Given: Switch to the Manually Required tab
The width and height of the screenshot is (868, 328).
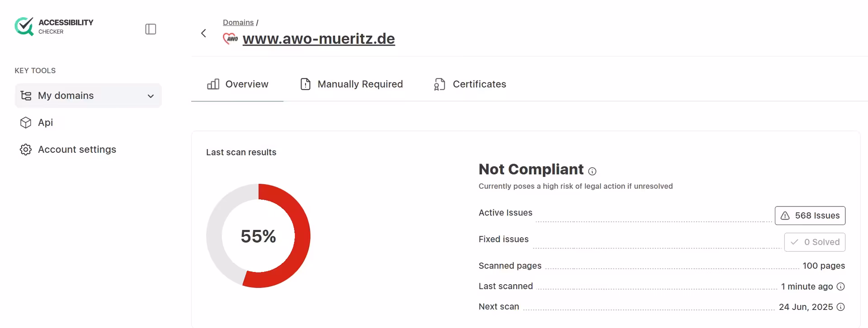Looking at the screenshot, I should coord(351,84).
